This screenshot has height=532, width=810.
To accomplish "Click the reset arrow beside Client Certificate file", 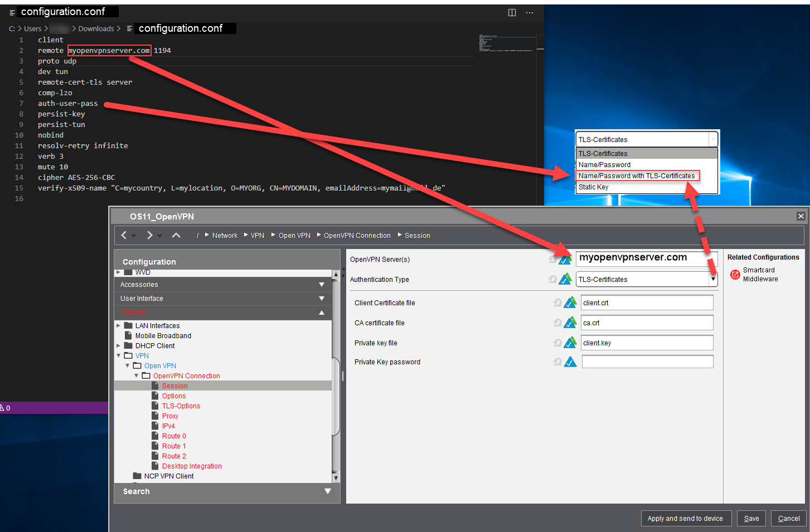I will point(557,302).
